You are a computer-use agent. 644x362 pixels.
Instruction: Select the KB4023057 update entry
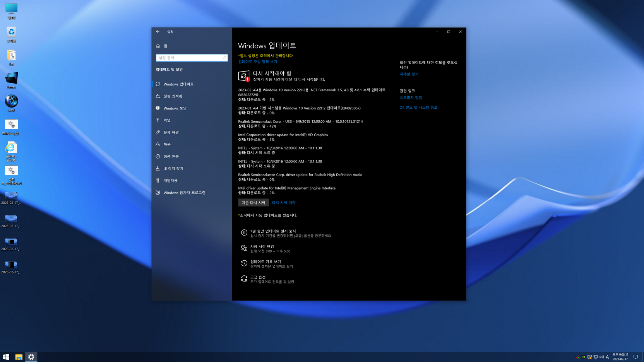[299, 110]
